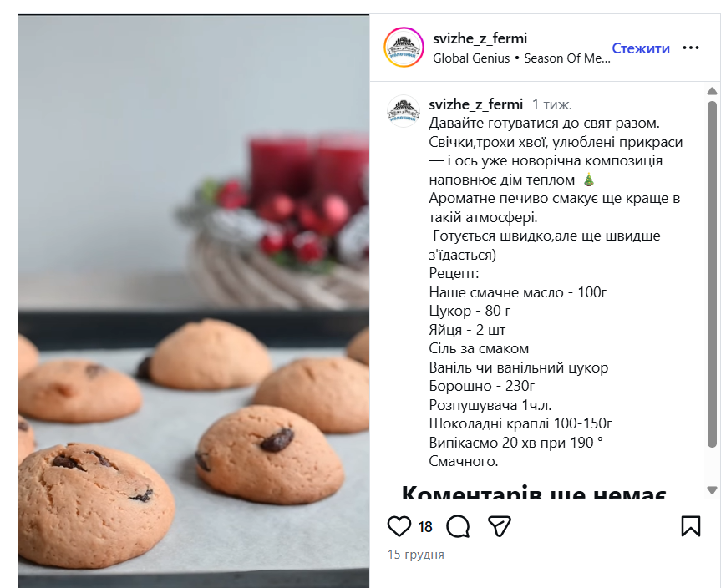
Task: Open post date 15 грудня
Action: pyautogui.click(x=416, y=555)
